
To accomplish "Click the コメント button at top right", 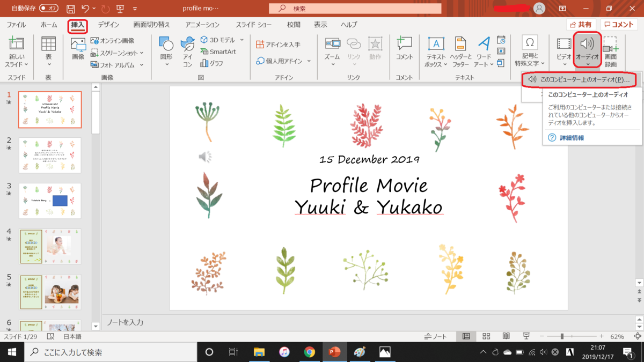I will coord(619,25).
